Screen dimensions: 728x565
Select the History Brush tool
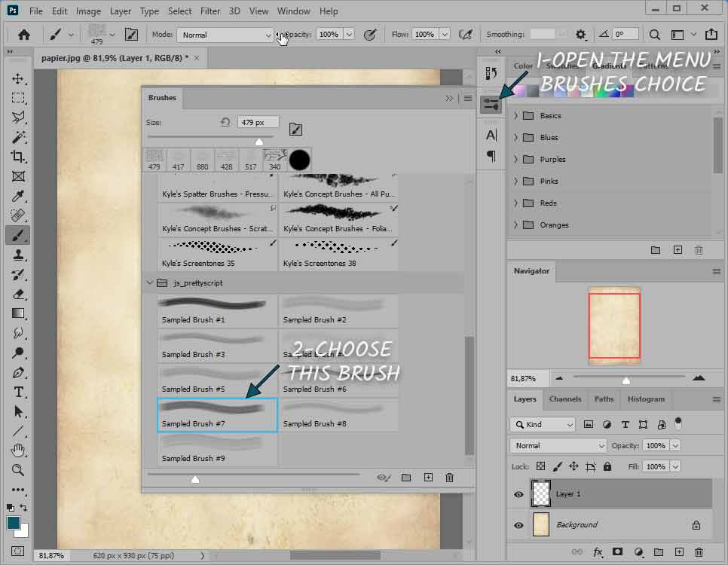(18, 274)
